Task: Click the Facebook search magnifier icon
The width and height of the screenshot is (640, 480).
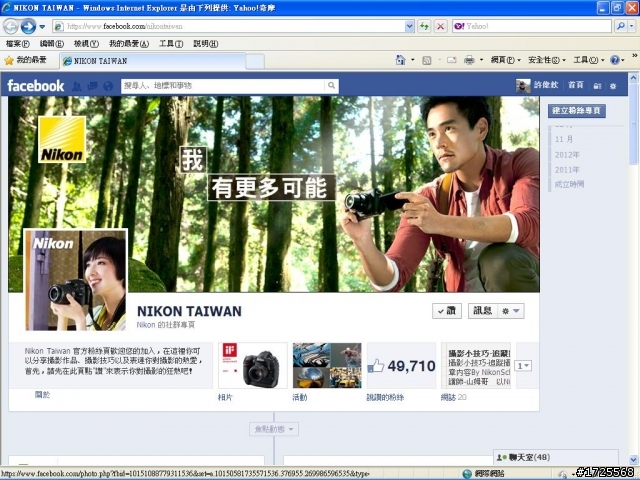Action: [331, 86]
